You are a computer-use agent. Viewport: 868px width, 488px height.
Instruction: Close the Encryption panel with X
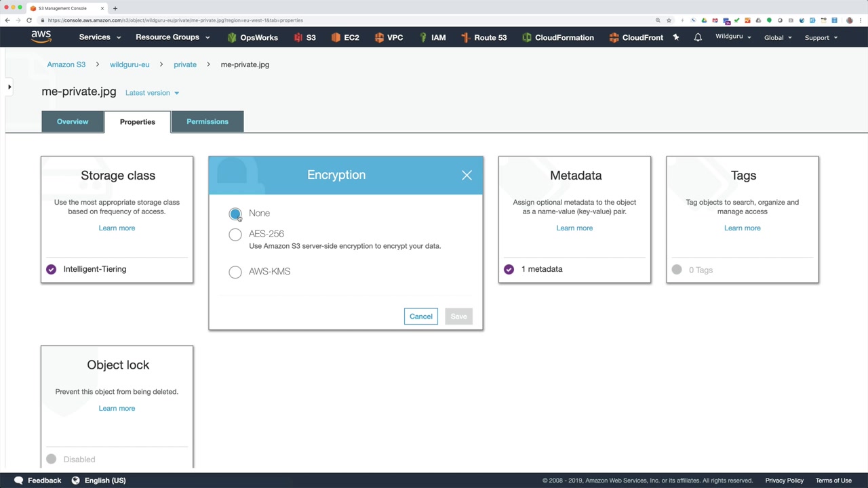[467, 176]
